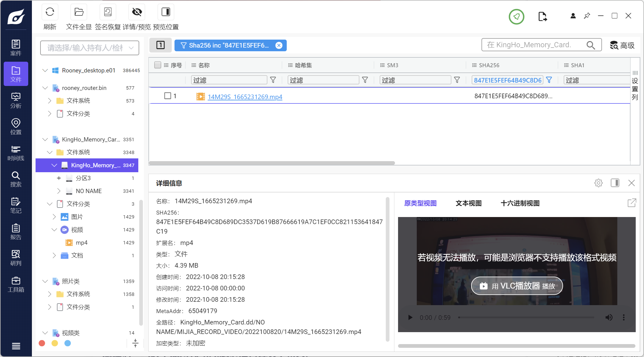Expand the NO NAME volume node
Viewport: 644px width, 357px height.
tap(59, 191)
